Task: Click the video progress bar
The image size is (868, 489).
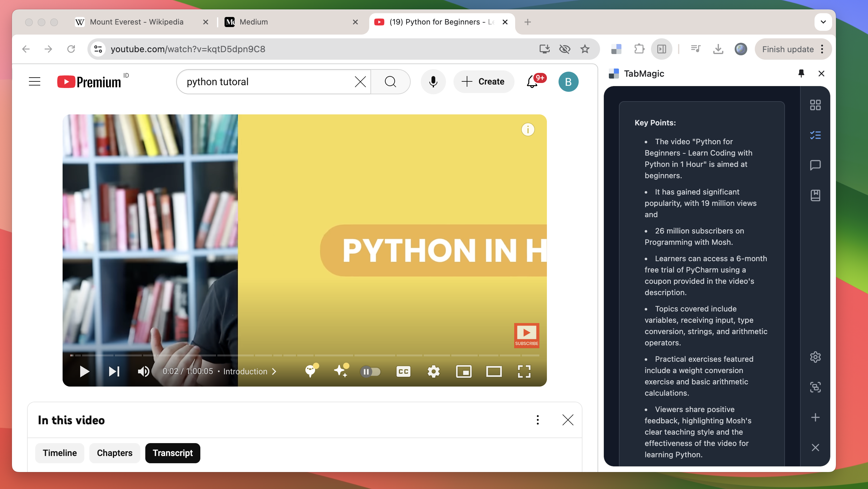Action: (303, 355)
